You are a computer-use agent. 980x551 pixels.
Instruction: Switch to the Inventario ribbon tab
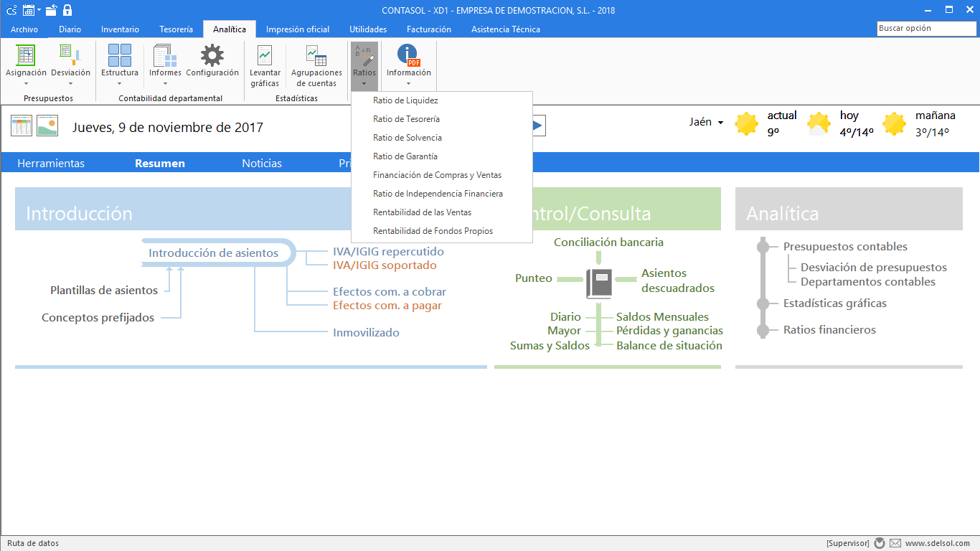(120, 29)
